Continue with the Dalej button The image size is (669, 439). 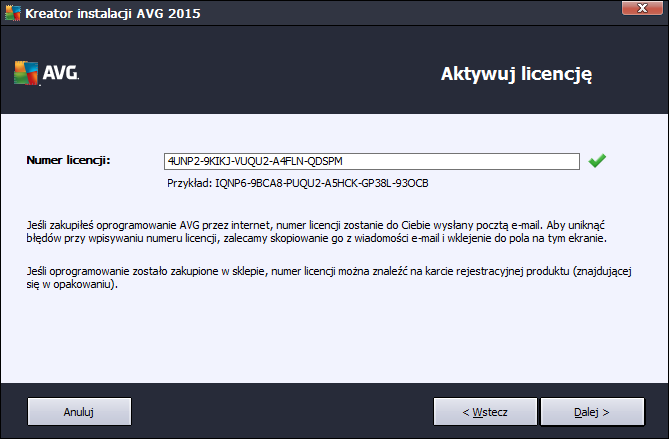click(x=592, y=412)
